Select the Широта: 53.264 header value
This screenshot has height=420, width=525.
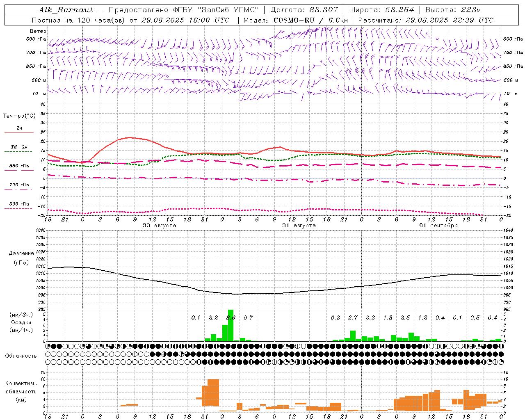381,10
